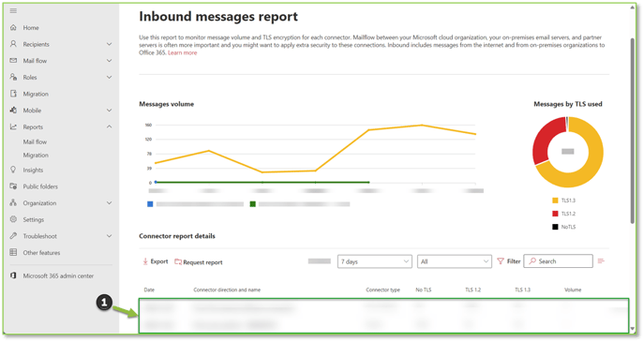
Task: Click the Export download icon
Action: coord(145,261)
